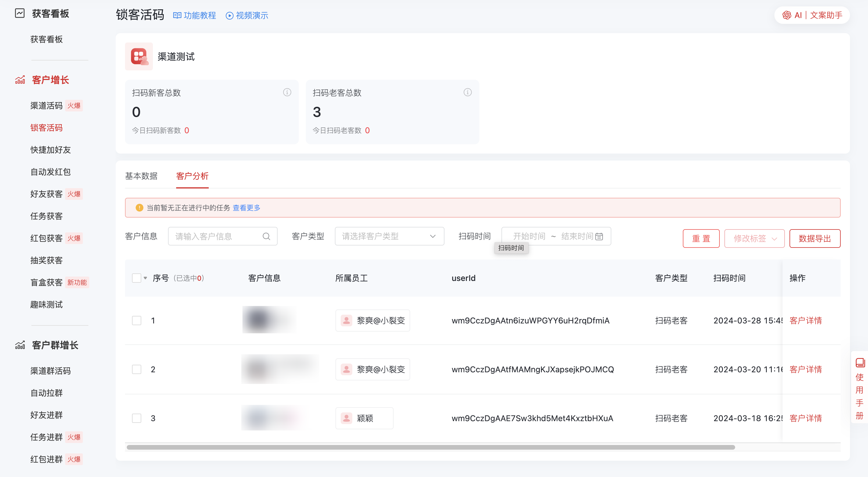Viewport: 868px width, 477px height.
Task: Check the checkbox for row 3
Action: (x=136, y=418)
